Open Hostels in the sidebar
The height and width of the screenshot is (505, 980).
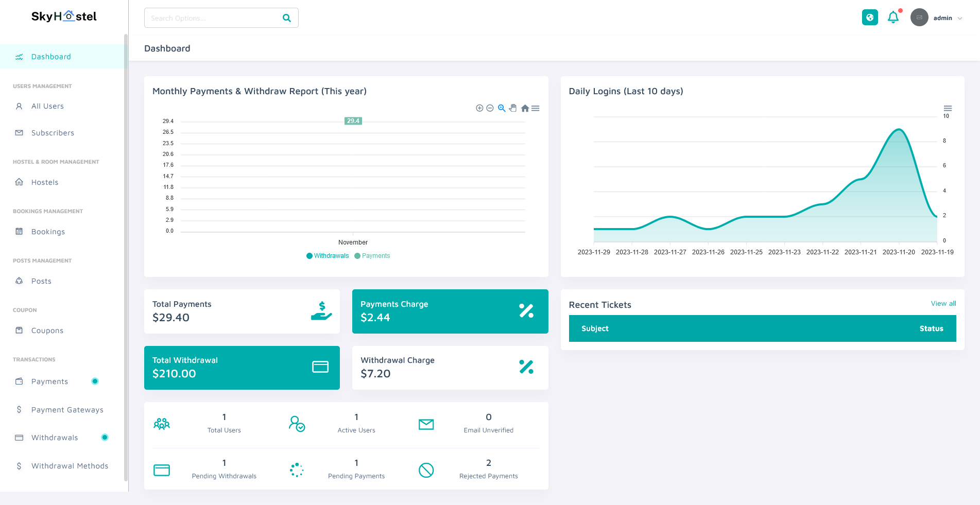click(x=45, y=182)
